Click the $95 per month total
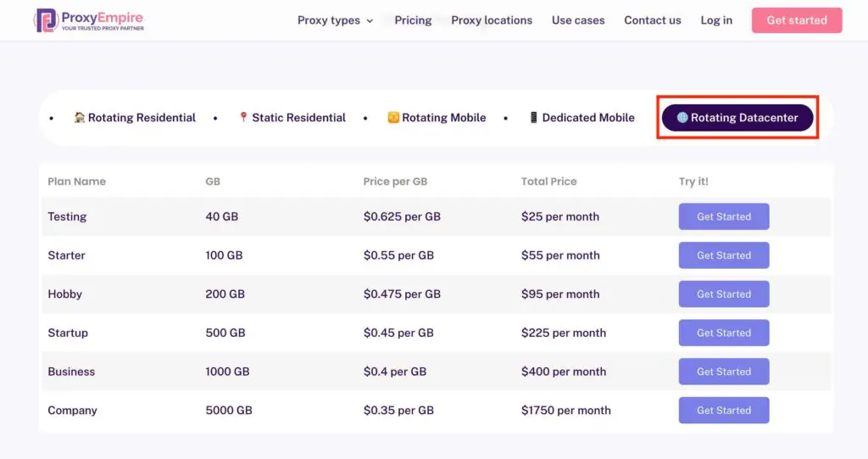868x459 pixels. tap(560, 294)
